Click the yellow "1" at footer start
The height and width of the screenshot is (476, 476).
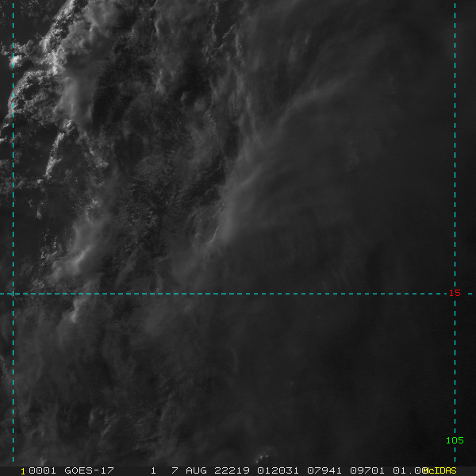[x=23, y=471]
